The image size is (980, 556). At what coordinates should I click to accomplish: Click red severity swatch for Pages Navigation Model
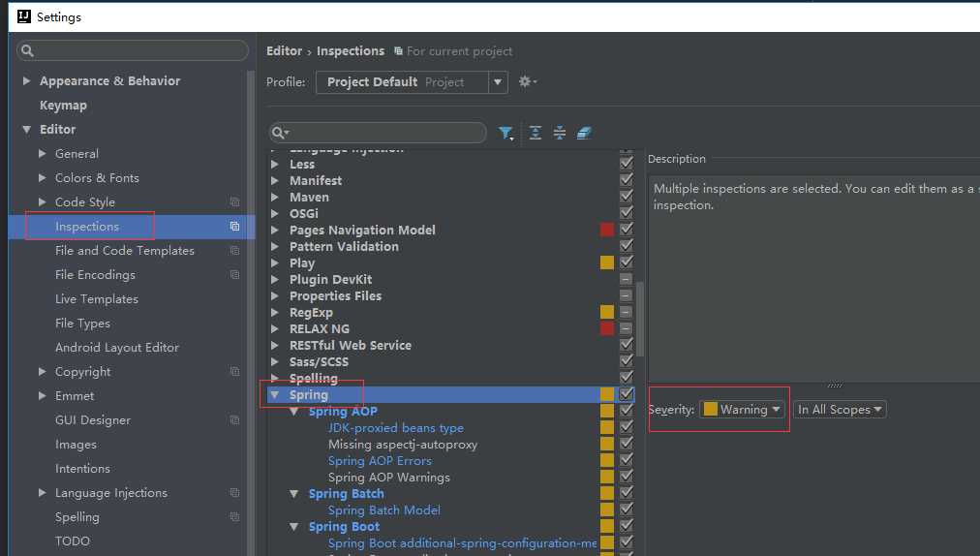click(607, 230)
